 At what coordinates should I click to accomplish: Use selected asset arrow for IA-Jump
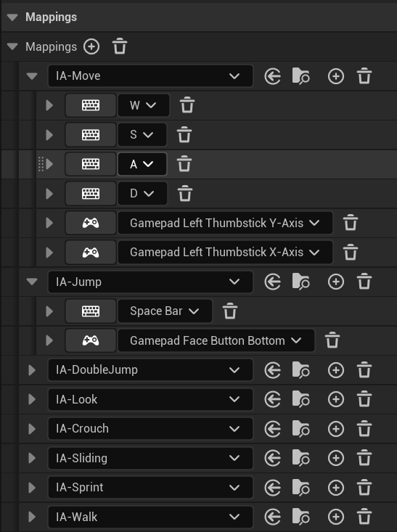pos(273,282)
